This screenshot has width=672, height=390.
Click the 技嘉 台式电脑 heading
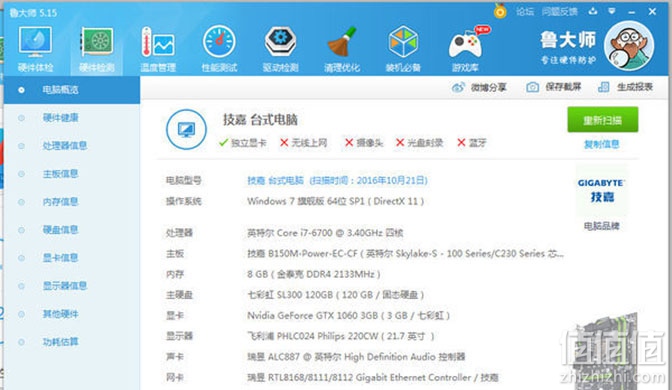[260, 120]
